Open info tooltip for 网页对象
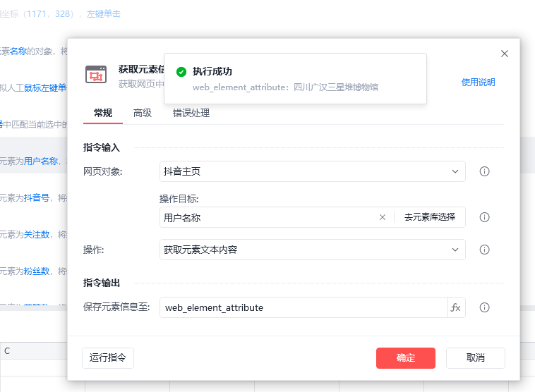The height and width of the screenshot is (392, 535). [484, 171]
